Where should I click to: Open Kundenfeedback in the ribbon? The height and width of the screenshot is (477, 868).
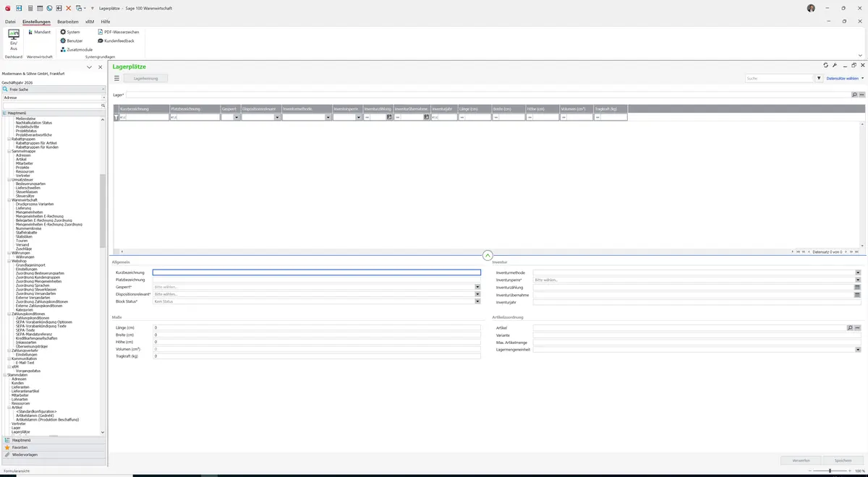pyautogui.click(x=116, y=40)
